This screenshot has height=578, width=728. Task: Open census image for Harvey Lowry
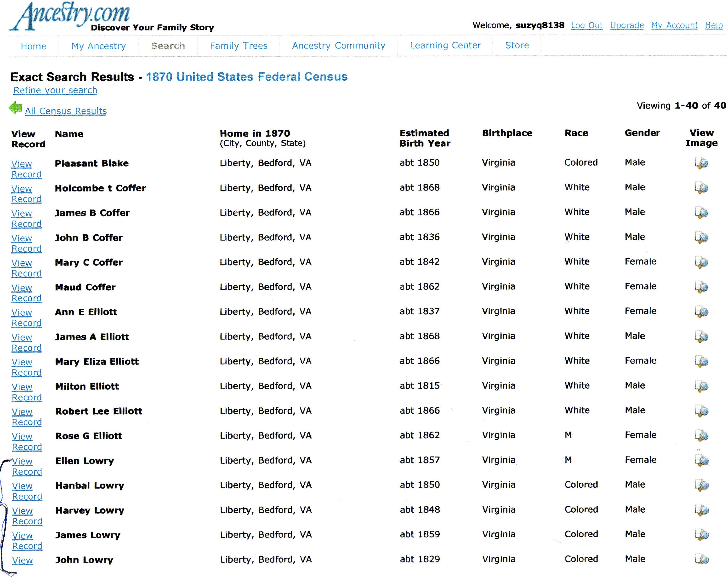[702, 510]
